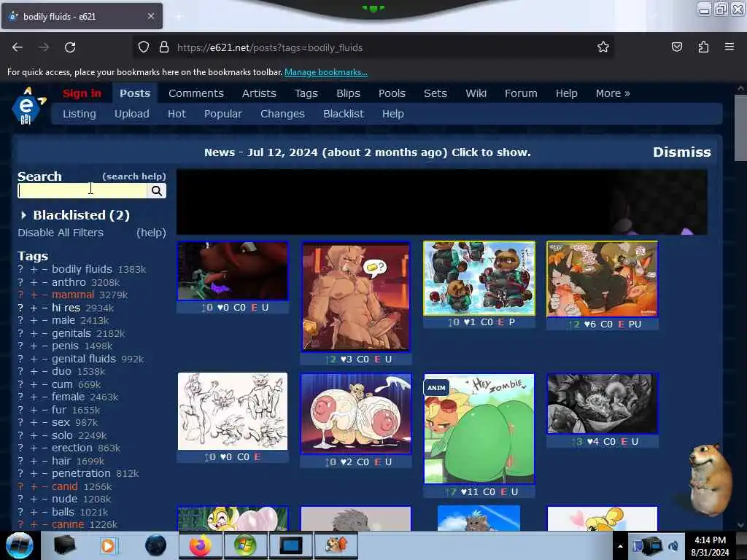Click the volume speaker tray icon
Viewport: 747px width, 560px height.
pos(673,546)
